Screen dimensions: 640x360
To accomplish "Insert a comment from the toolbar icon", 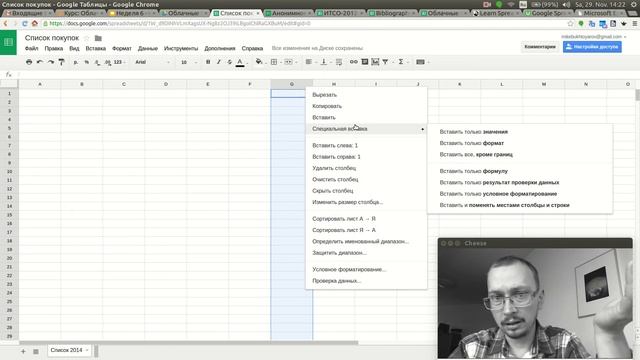I will tap(364, 62).
